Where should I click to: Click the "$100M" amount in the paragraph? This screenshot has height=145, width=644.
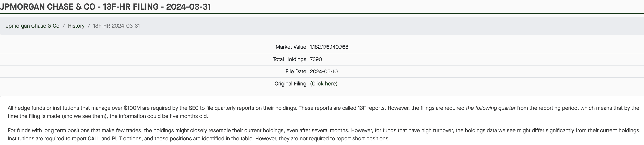132,108
